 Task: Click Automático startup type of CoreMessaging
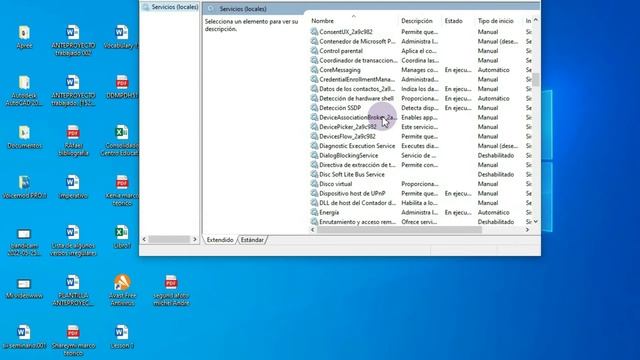493,70
